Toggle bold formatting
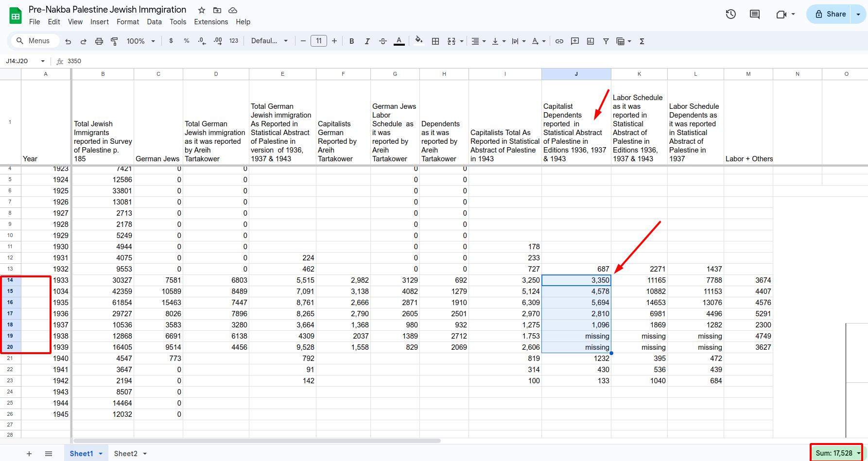Image resolution: width=868 pixels, height=461 pixels. click(x=352, y=41)
